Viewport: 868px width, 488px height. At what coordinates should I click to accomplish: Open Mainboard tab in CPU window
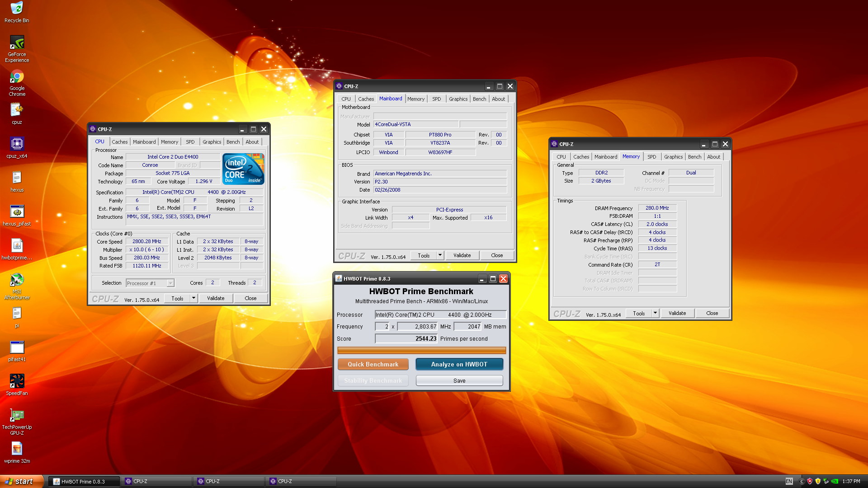point(144,142)
